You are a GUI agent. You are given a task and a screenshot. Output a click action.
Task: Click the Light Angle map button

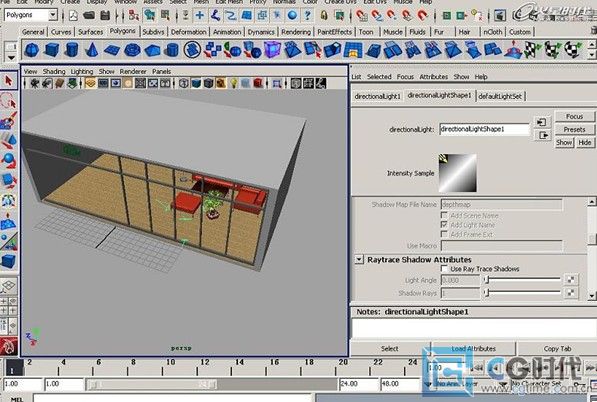571,280
